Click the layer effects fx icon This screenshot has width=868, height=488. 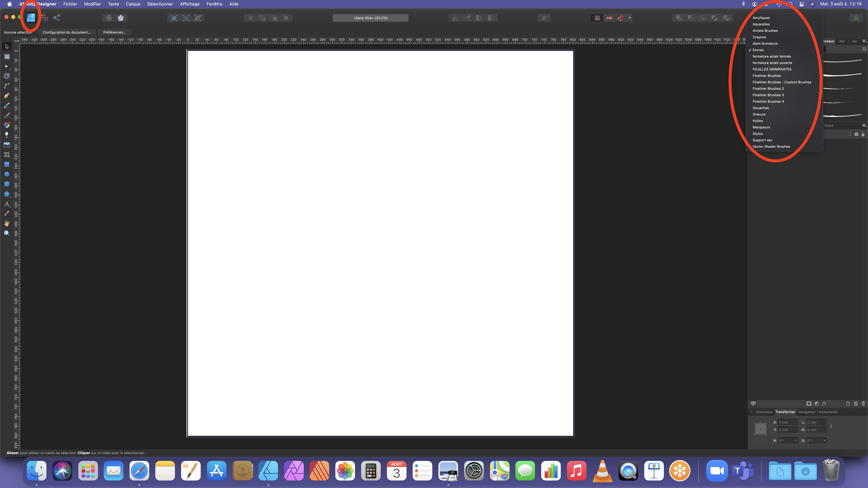point(824,403)
